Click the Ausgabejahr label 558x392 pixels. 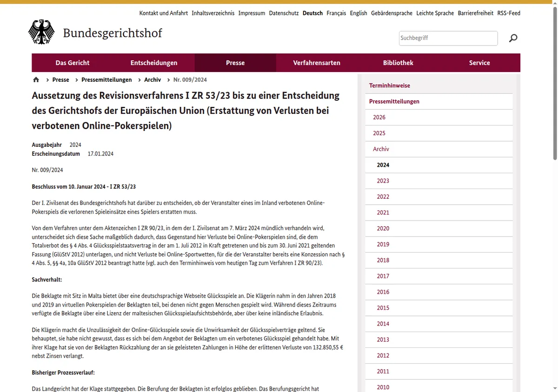(x=46, y=145)
